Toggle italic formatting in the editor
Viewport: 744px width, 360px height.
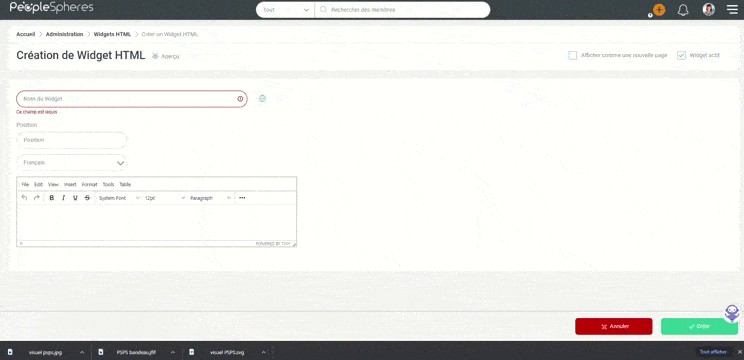(x=63, y=198)
